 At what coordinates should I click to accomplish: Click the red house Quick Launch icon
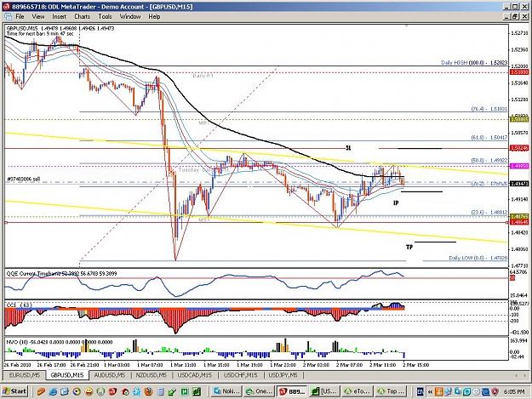point(125,391)
